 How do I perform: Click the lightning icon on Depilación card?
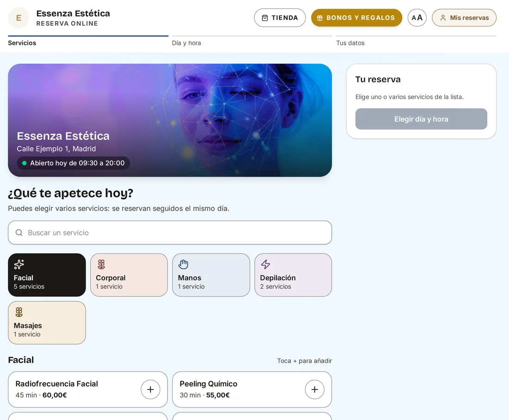266,264
